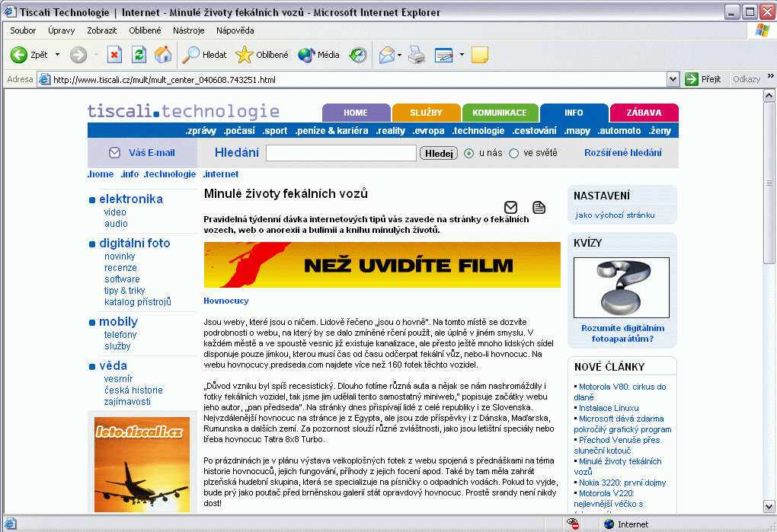This screenshot has width=777, height=532.
Task: Click the Mail envelope toolbar icon
Action: pos(386,55)
